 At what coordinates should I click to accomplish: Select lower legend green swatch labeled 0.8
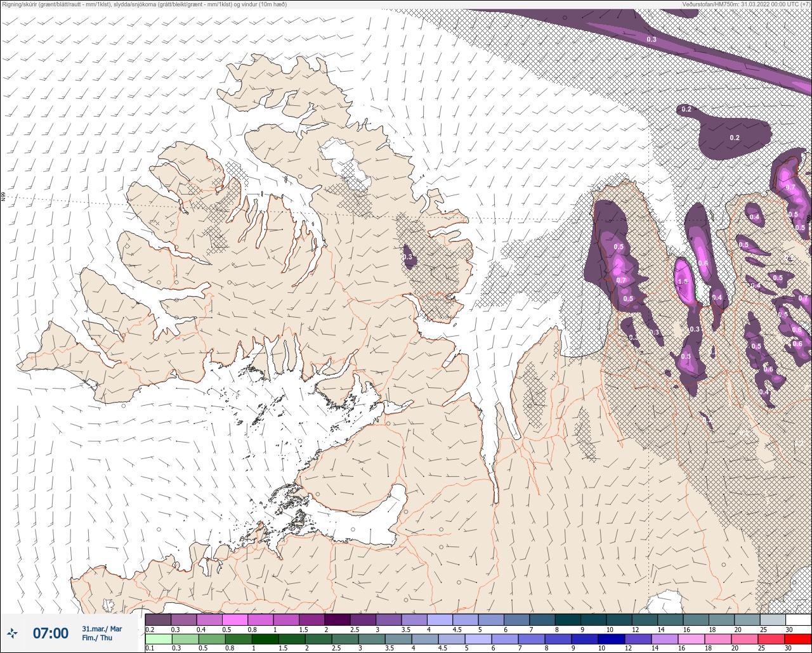[239, 638]
